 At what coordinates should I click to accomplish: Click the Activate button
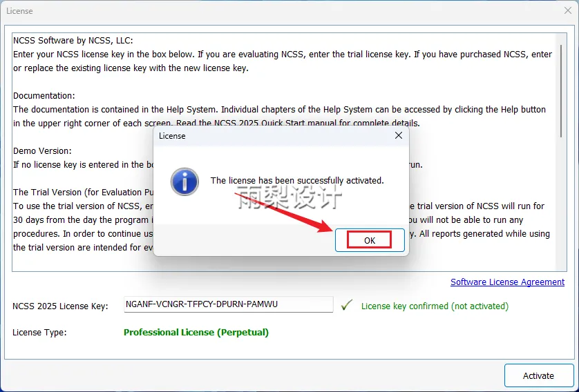(538, 375)
